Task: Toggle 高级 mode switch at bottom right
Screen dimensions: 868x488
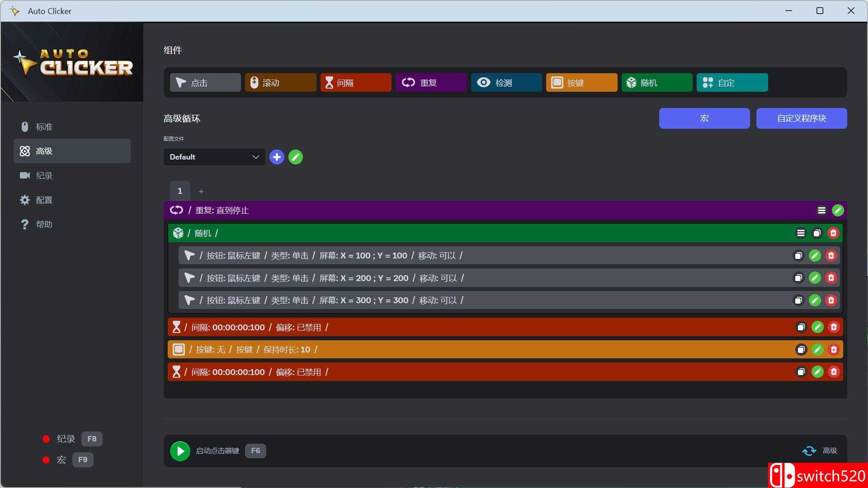Action: tap(809, 450)
